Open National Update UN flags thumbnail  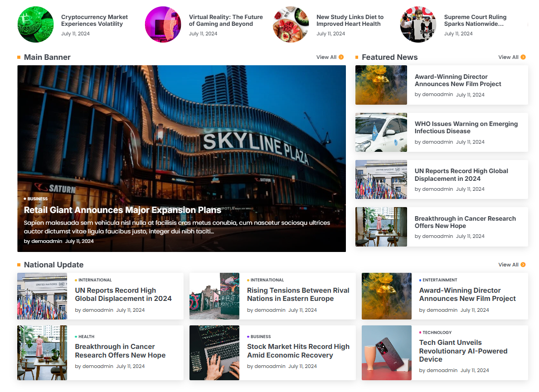(x=42, y=296)
